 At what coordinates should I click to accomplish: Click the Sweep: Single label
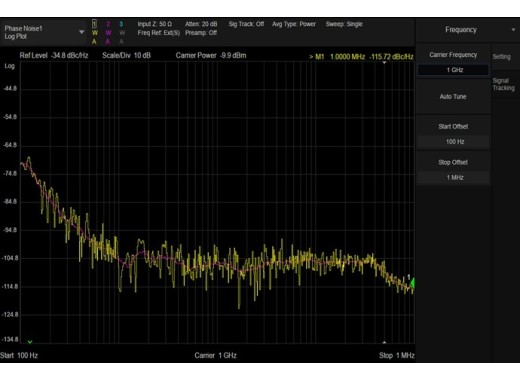click(x=344, y=24)
